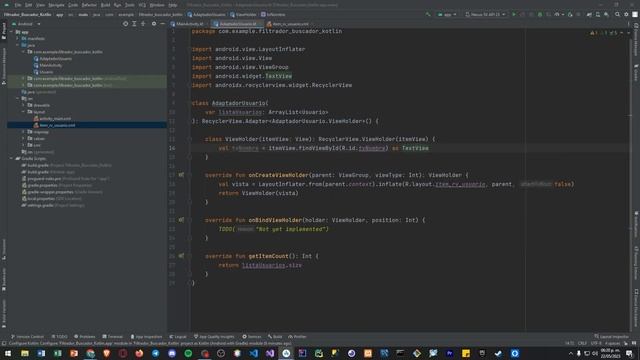The width and height of the screenshot is (640, 360).
Task: Open IDE settings gear in main toolbar
Action: click(626, 14)
